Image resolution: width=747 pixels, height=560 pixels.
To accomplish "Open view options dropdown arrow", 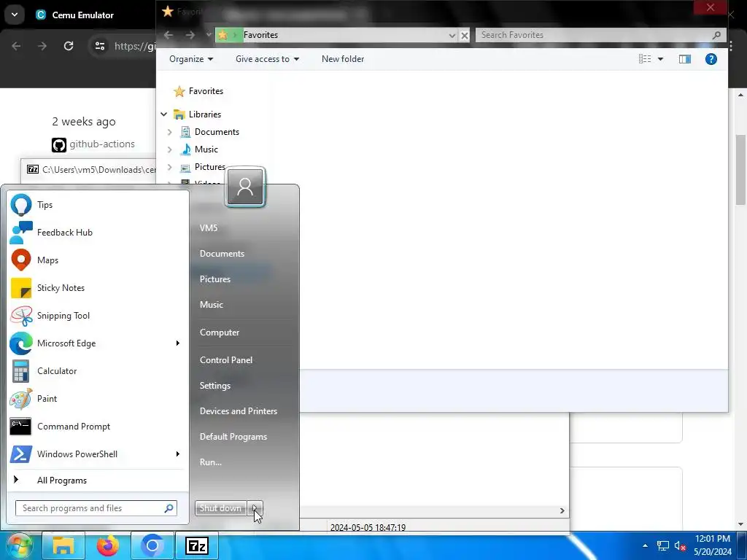I will click(660, 59).
